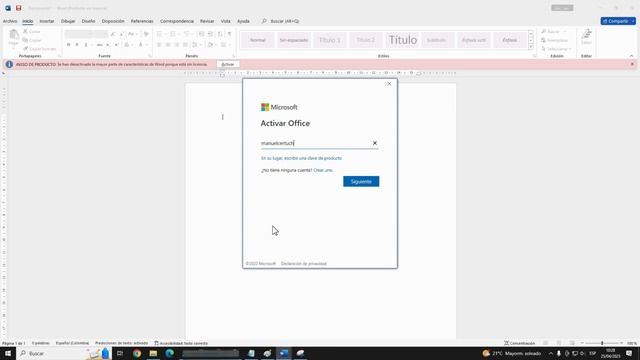Clear the email field with the X
Viewport: 640px width, 360px height.
click(x=375, y=143)
